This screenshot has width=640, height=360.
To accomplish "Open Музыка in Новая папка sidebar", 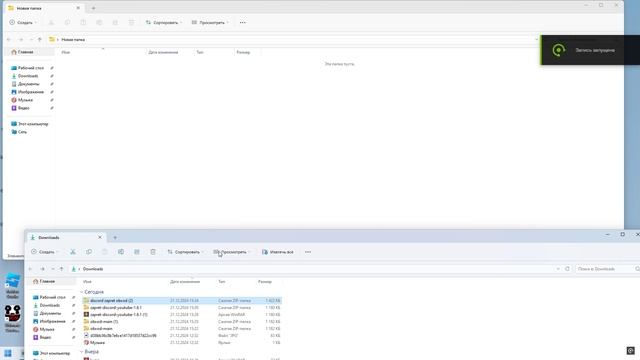I will coord(25,100).
